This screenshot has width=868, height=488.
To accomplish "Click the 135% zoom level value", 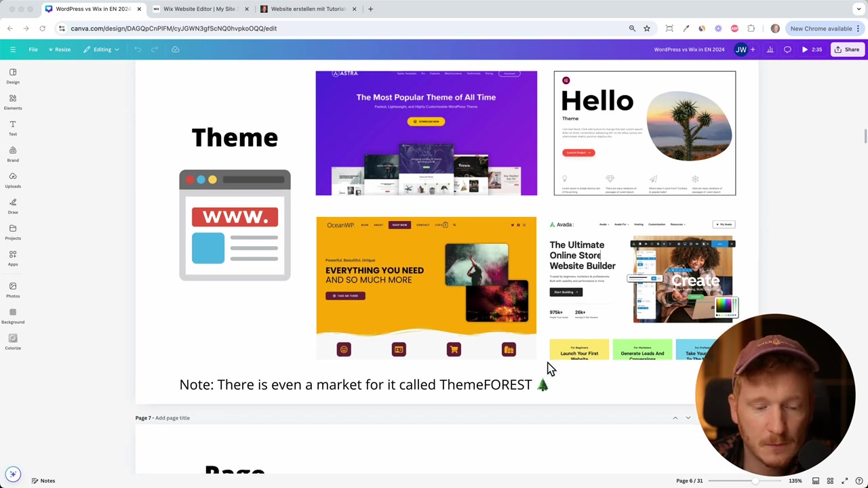I will pos(795,481).
